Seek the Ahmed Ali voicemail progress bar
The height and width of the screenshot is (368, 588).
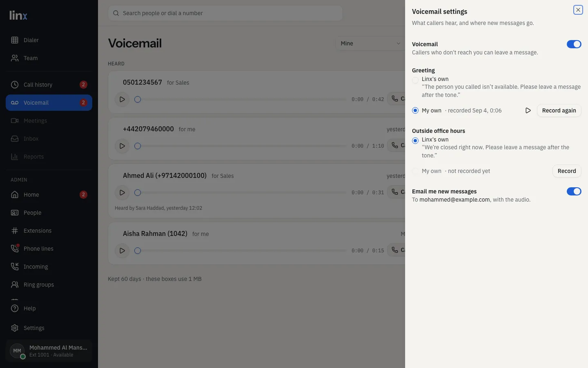pyautogui.click(x=241, y=193)
